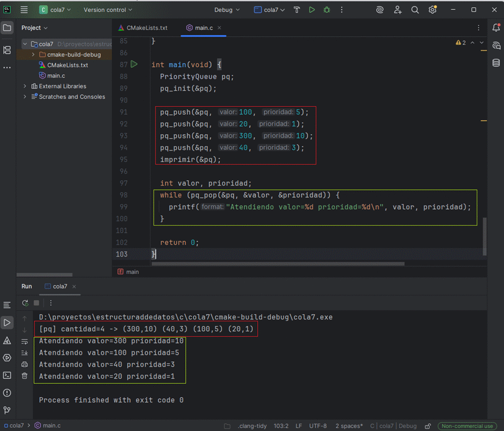Rerun the program in Run panel
Viewport: 504px width, 431px height.
click(25, 303)
